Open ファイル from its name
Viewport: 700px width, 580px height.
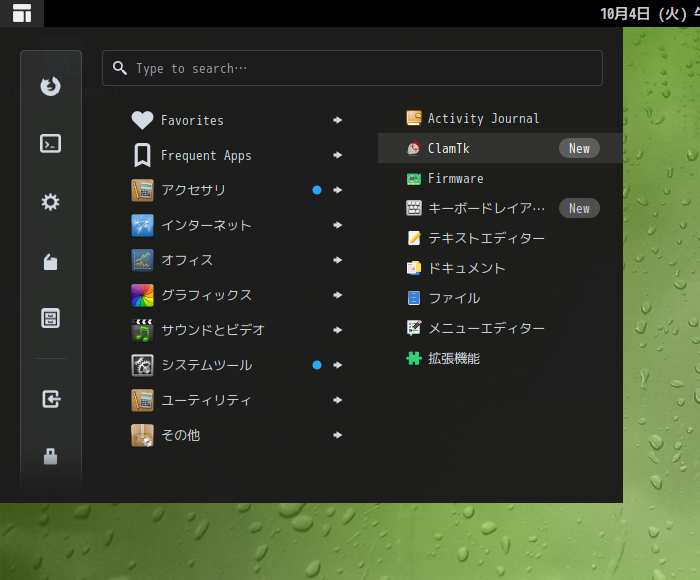pyautogui.click(x=454, y=298)
